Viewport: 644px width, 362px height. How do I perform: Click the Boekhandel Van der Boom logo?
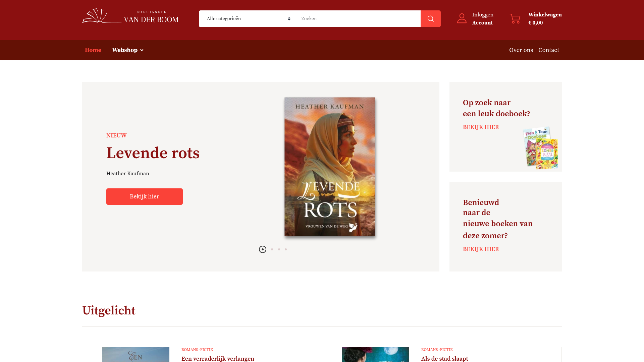[130, 16]
